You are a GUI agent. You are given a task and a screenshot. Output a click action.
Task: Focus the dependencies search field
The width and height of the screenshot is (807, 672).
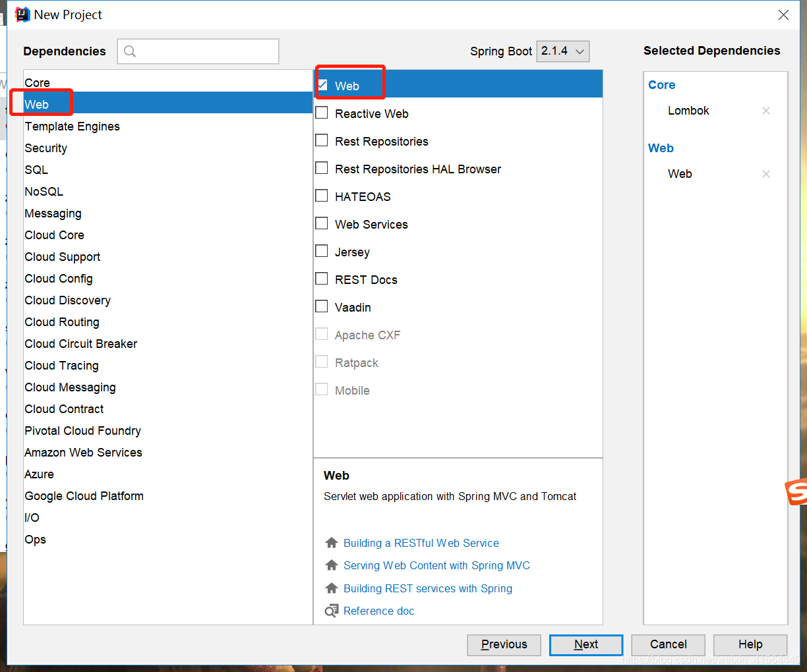pos(198,51)
